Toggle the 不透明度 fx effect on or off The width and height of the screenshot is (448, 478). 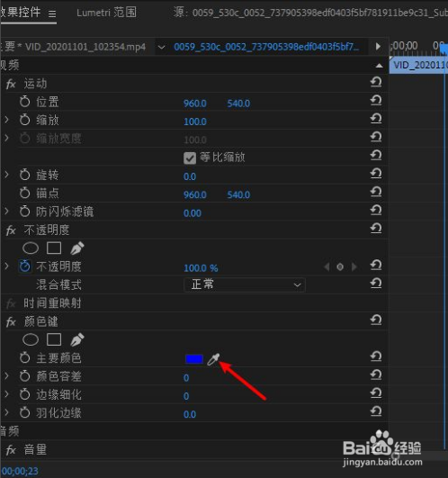pos(11,230)
